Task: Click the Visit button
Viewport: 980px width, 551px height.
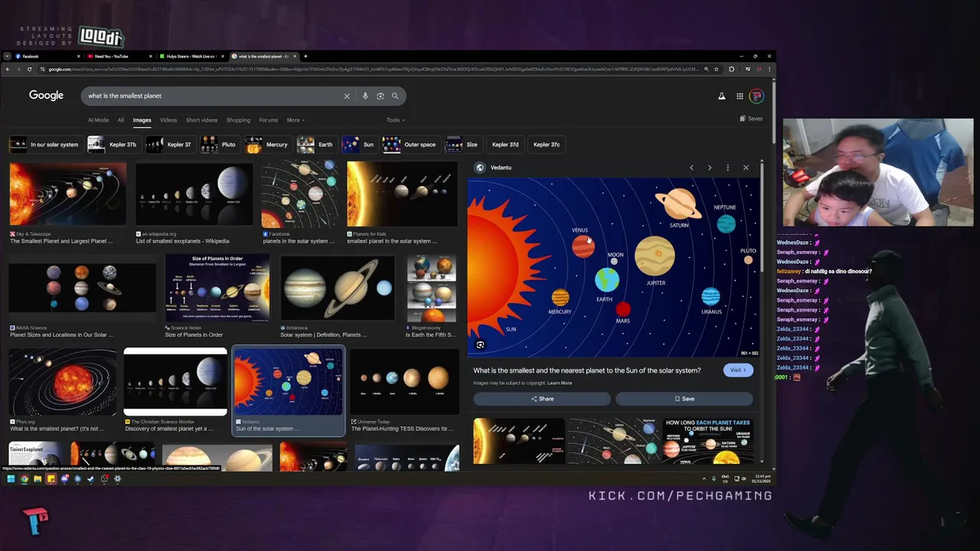Action: 738,370
